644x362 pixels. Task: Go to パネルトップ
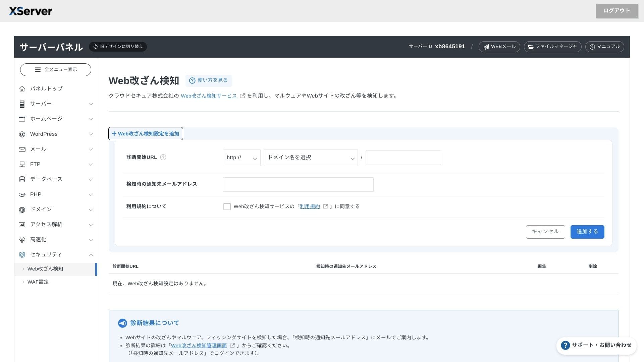(x=46, y=88)
